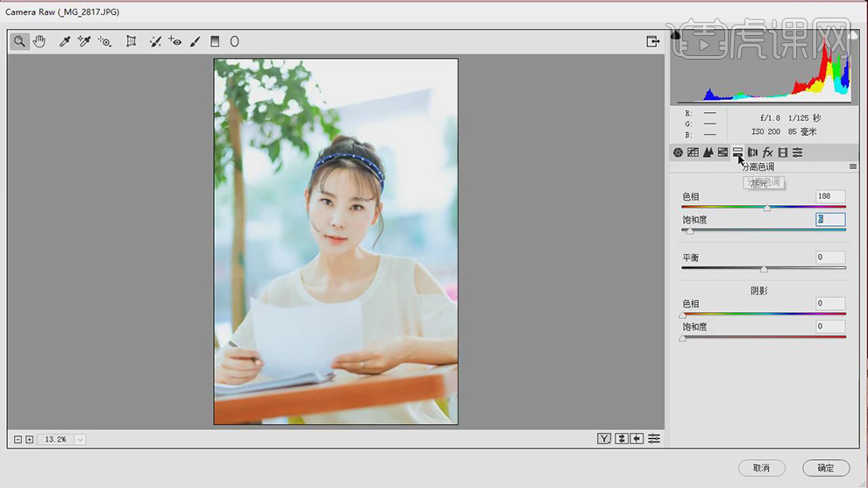Open the Basic panel tab
Image resolution: width=868 pixels, height=488 pixels.
click(x=678, y=152)
